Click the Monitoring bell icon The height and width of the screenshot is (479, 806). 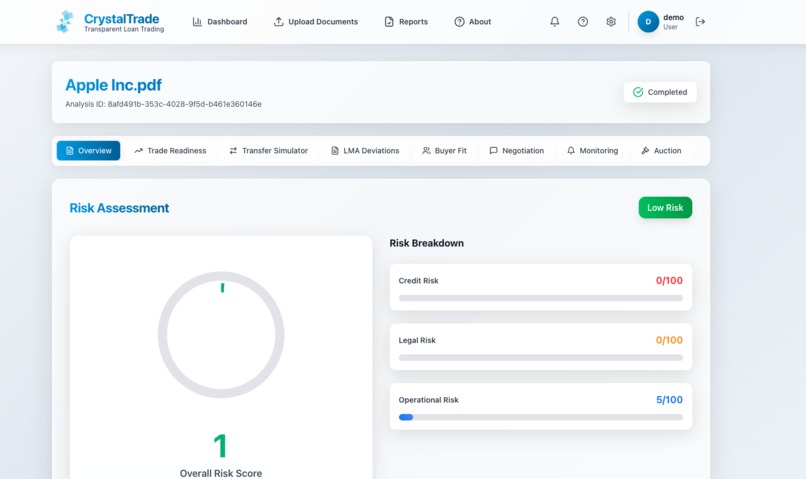571,151
